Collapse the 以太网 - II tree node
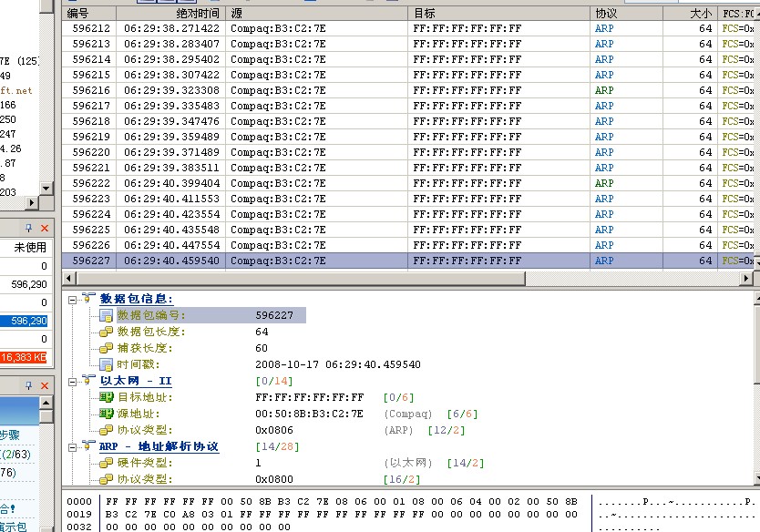 coord(72,380)
